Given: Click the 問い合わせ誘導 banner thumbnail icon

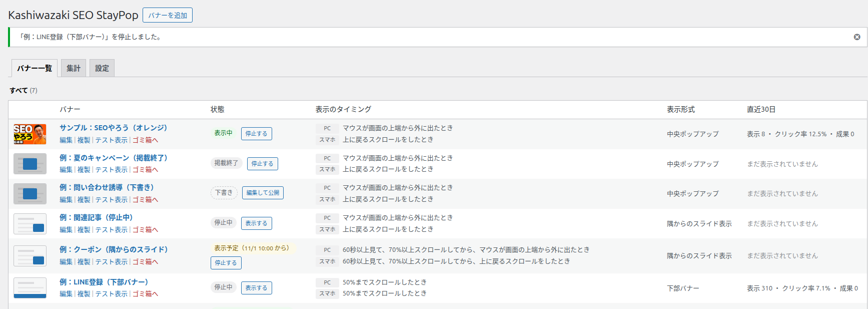Looking at the screenshot, I should [30, 194].
